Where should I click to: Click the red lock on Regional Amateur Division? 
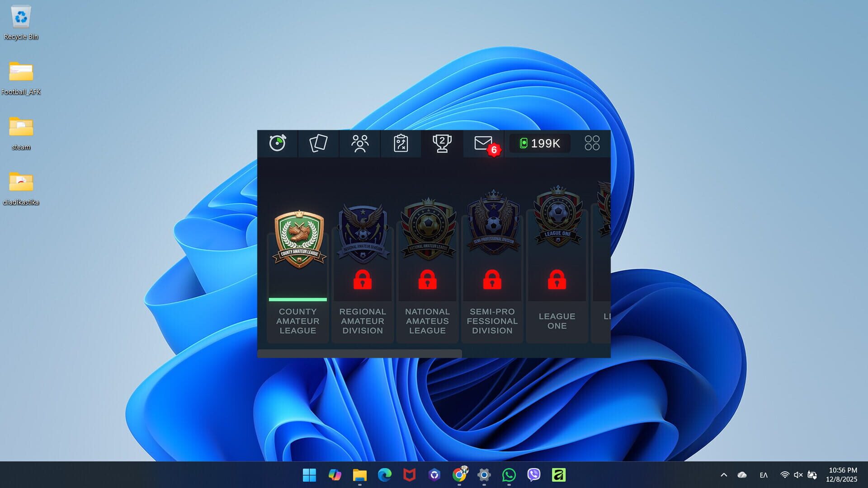(x=363, y=281)
